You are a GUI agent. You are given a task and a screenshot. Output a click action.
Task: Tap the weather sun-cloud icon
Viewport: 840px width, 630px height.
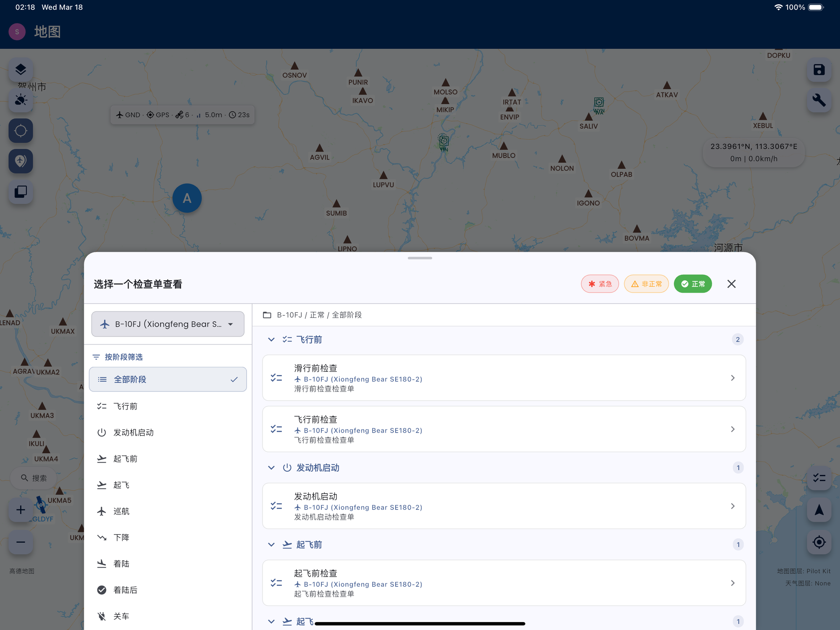coord(21,100)
